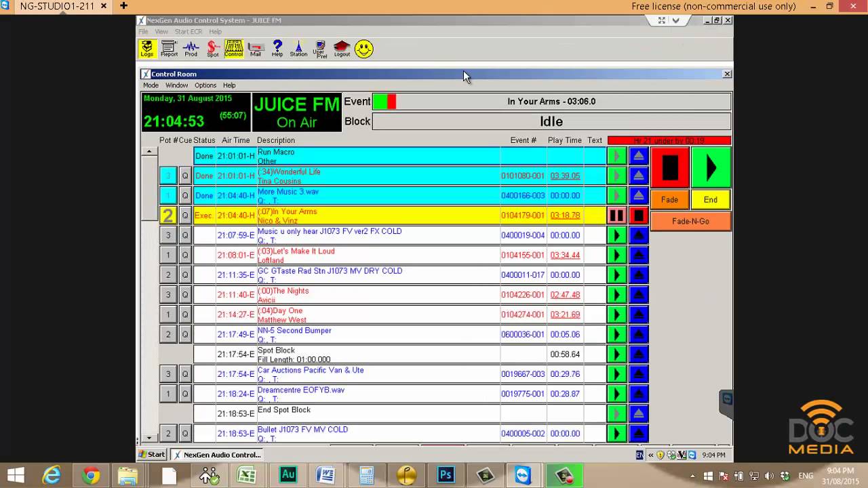Eject The Nights row
The height and width of the screenshot is (488, 868).
pos(638,295)
